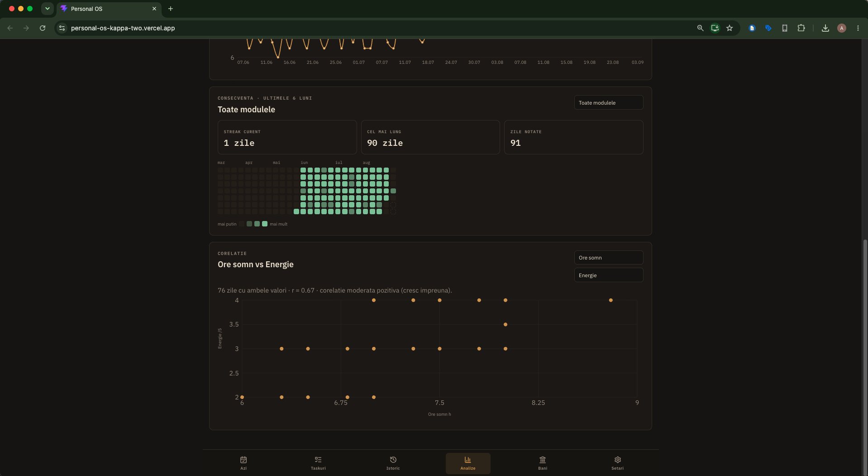Click the Cel mai lung 90 zile card
The image size is (868, 476).
pos(430,137)
